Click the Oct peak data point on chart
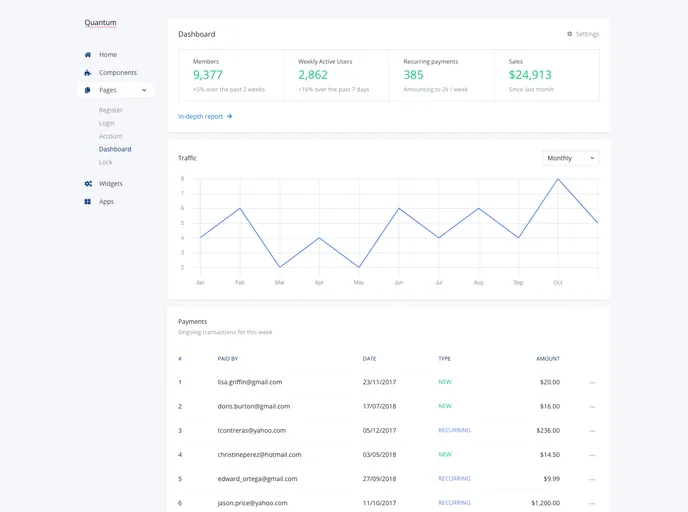 558,180
